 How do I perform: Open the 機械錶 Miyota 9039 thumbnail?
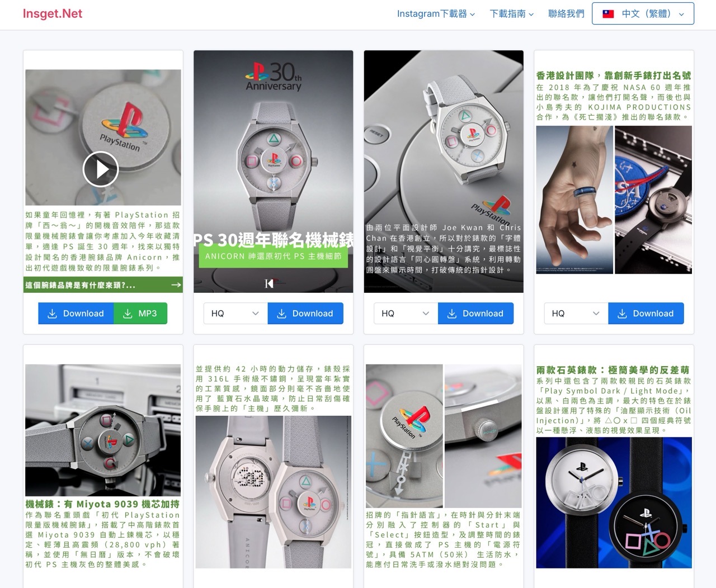coord(103,430)
